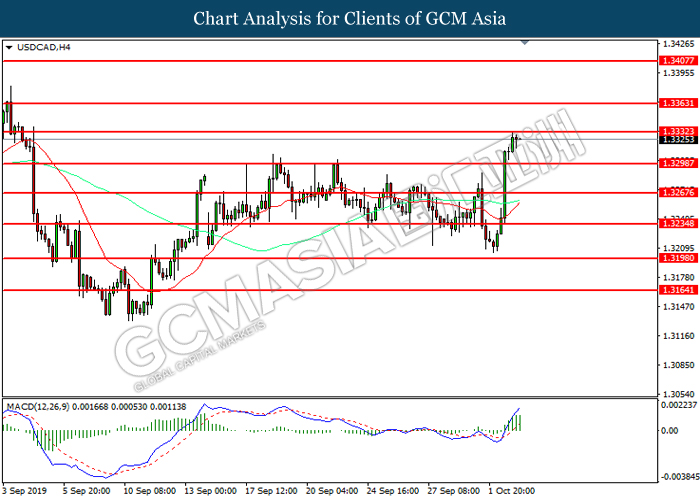The width and height of the screenshot is (700, 500).
Task: Click the 13 Sep 00:00 time label
Action: 210,491
